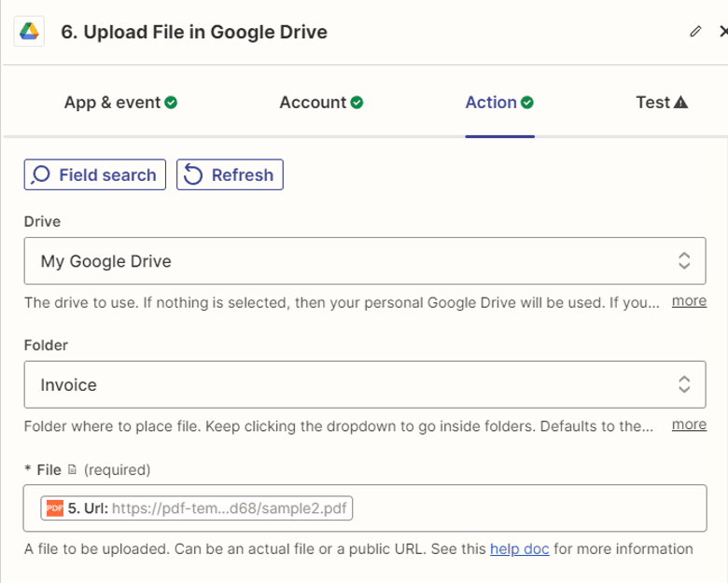Click the green check next to Account
The image size is (728, 583).
(357, 102)
